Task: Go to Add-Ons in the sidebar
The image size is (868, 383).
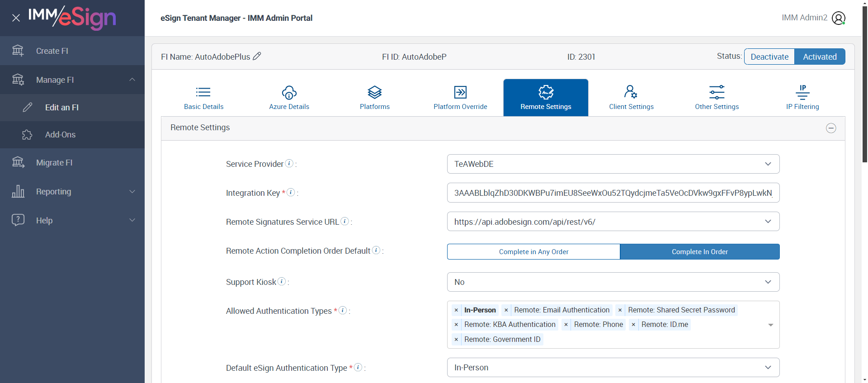Action: click(60, 135)
